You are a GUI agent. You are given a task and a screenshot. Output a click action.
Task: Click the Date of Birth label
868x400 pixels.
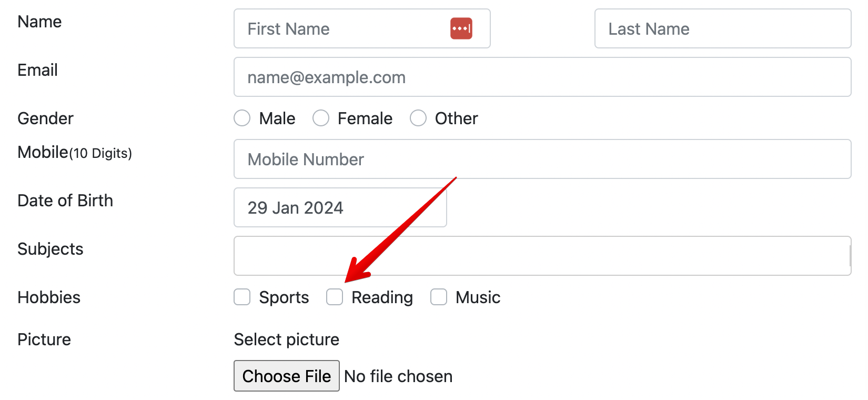[65, 201]
